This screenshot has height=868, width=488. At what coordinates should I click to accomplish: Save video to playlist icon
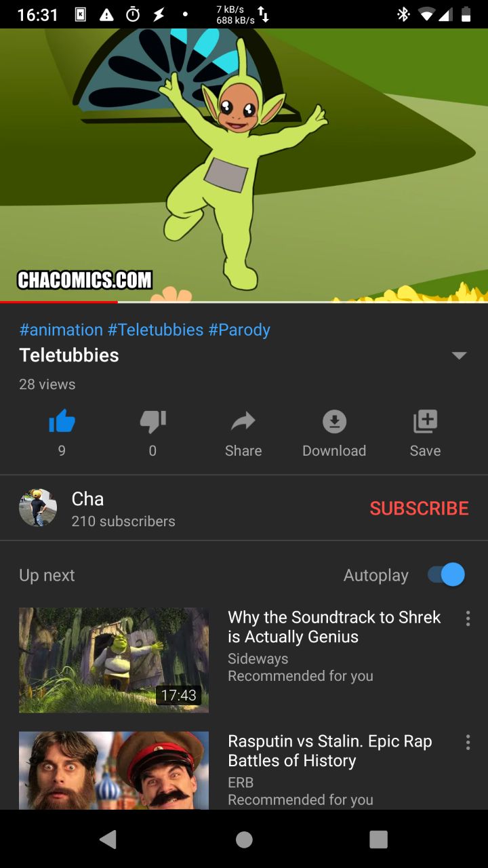click(x=425, y=422)
